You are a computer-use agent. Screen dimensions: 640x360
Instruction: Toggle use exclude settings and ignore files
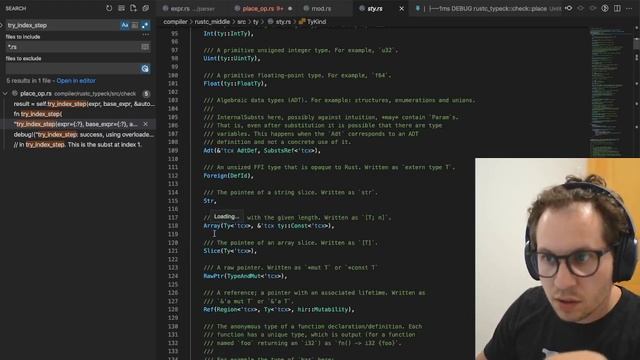click(x=145, y=69)
